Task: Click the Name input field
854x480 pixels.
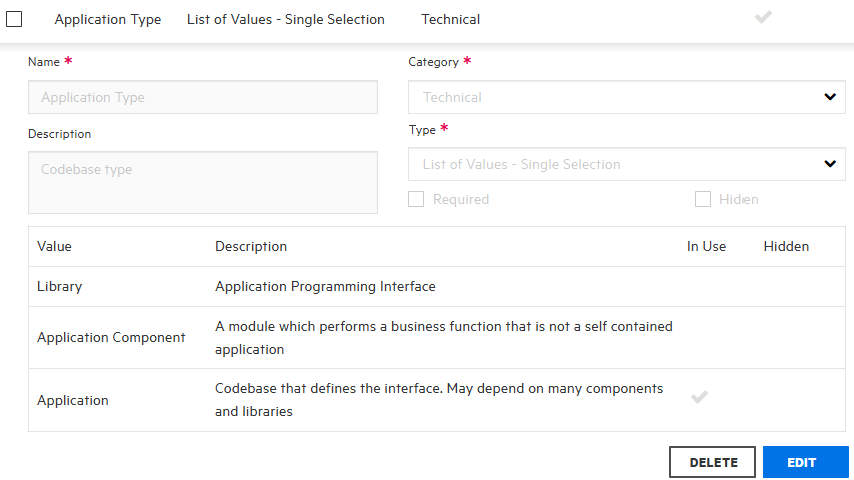Action: click(x=203, y=97)
